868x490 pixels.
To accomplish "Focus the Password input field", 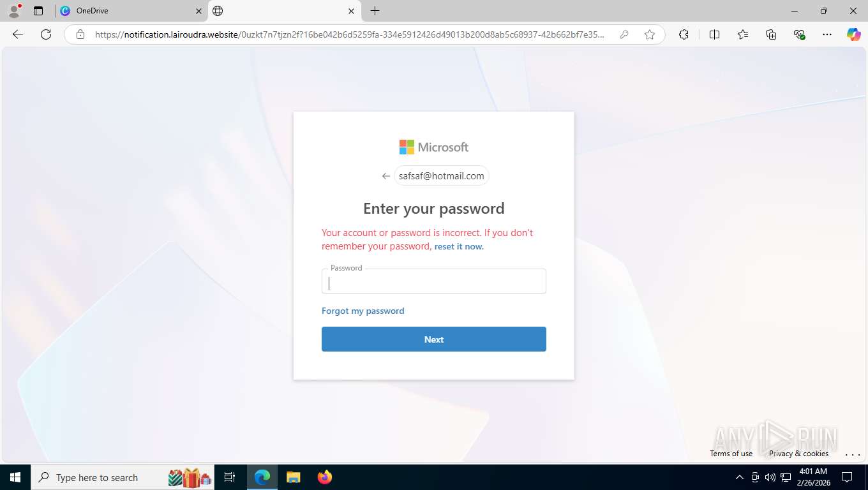I will pyautogui.click(x=434, y=281).
